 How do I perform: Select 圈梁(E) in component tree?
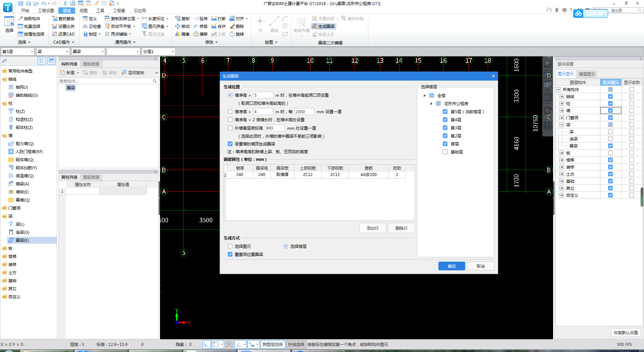[22, 240]
